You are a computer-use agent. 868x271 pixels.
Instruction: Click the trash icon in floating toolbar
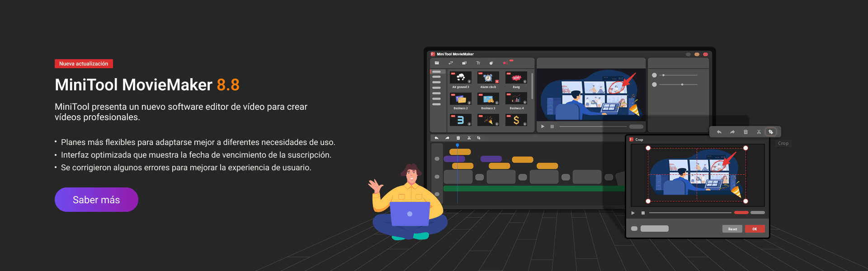click(x=745, y=132)
